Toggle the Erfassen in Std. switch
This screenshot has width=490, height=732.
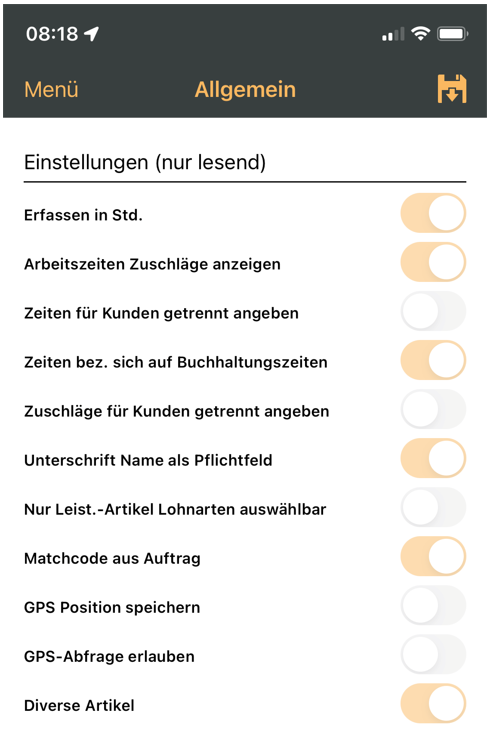[x=433, y=213]
